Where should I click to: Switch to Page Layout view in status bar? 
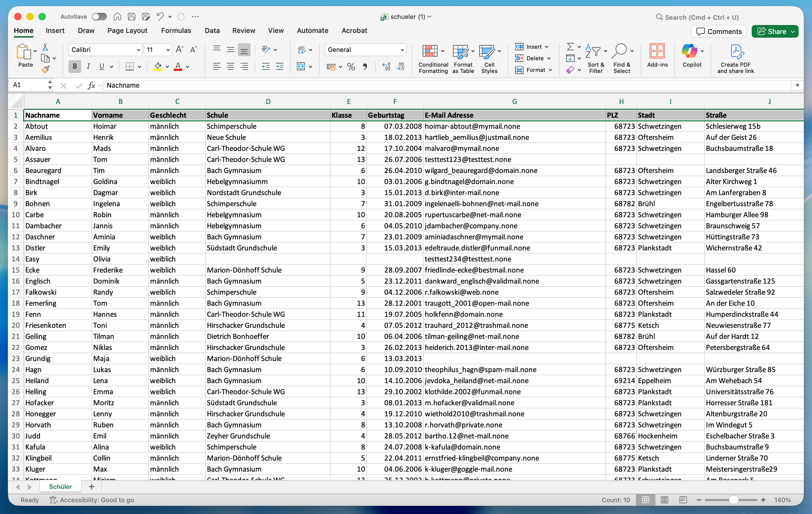(664, 500)
